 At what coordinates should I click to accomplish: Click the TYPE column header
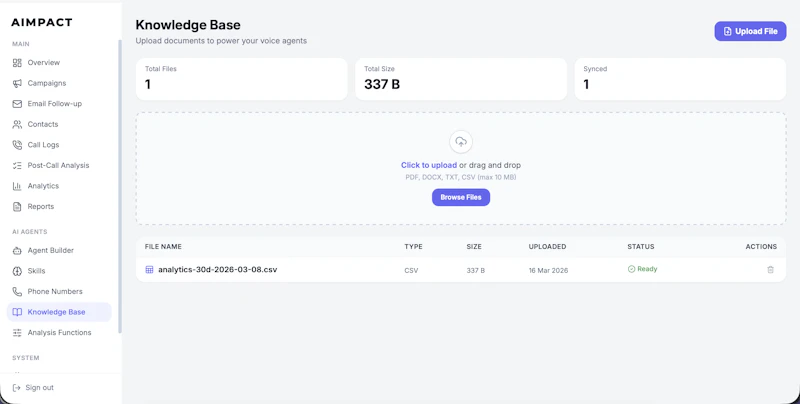(x=413, y=246)
